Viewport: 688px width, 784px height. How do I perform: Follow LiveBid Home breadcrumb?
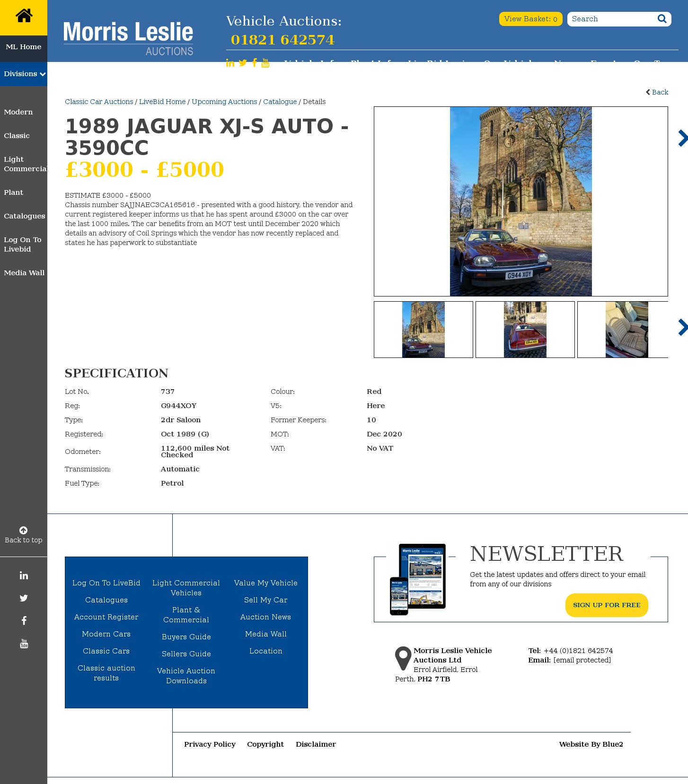pyautogui.click(x=162, y=102)
